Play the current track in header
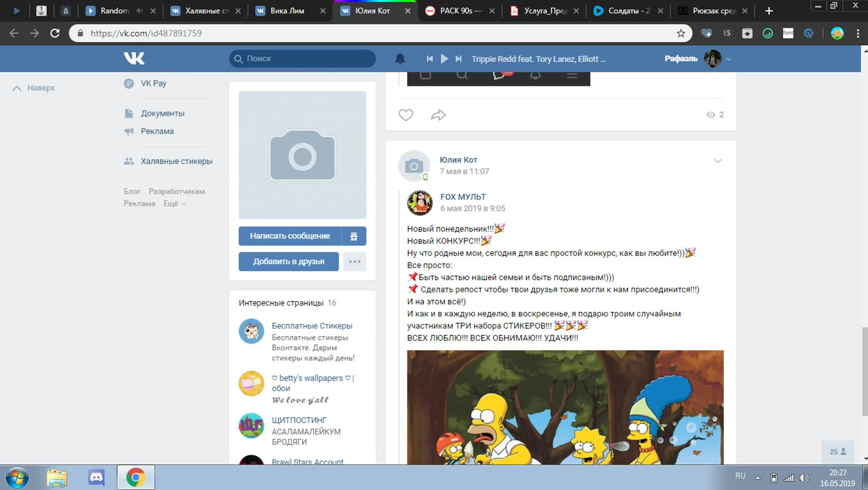The image size is (868, 490). pyautogui.click(x=444, y=59)
